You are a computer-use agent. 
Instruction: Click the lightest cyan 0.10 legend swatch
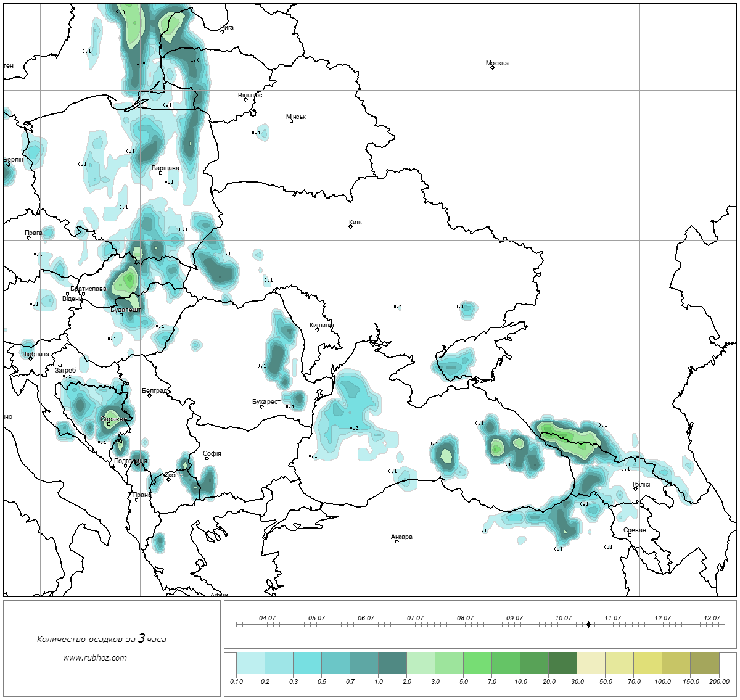pyautogui.click(x=250, y=664)
